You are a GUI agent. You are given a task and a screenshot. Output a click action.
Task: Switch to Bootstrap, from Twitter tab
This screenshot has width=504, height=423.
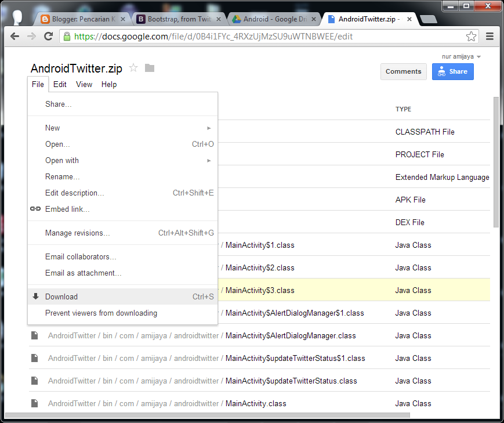[179, 19]
